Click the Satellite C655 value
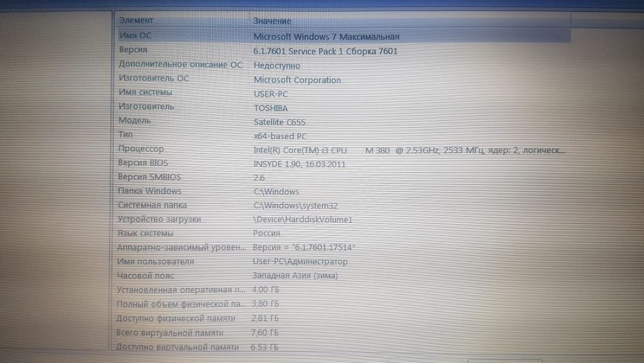This screenshot has width=644, height=363. pos(279,122)
